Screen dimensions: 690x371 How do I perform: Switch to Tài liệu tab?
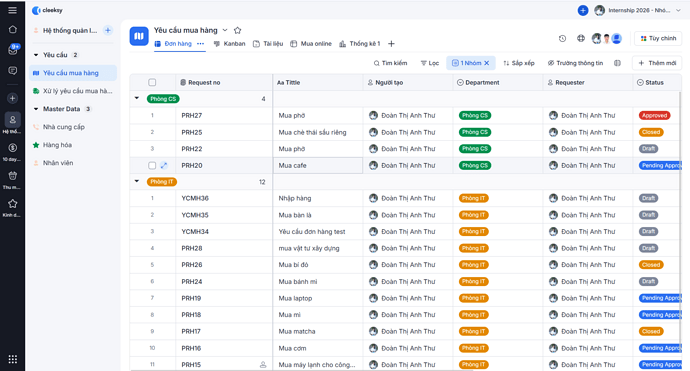(x=268, y=44)
